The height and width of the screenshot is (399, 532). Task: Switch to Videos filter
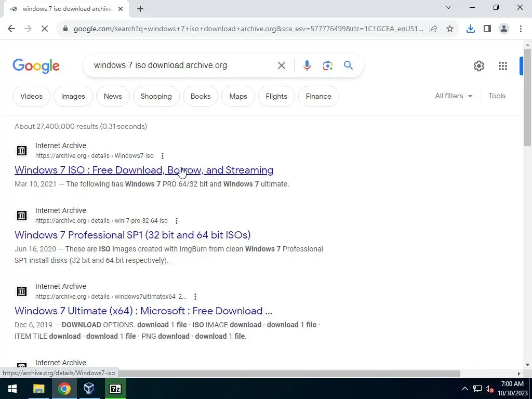click(31, 96)
